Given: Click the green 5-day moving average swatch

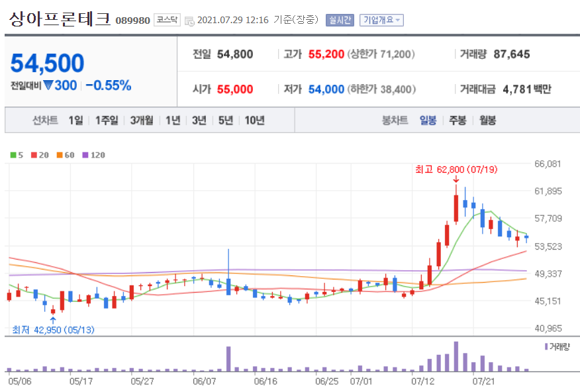Looking at the screenshot, I should click(13, 155).
